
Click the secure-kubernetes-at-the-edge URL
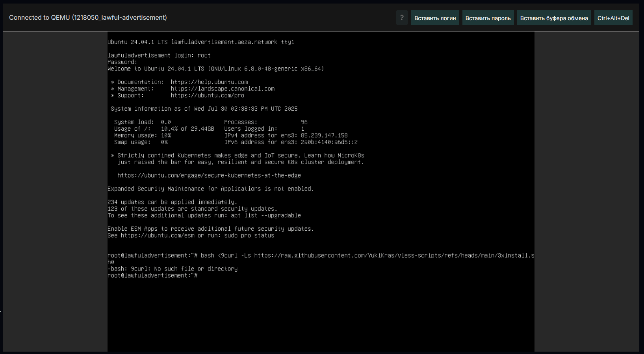pos(209,176)
